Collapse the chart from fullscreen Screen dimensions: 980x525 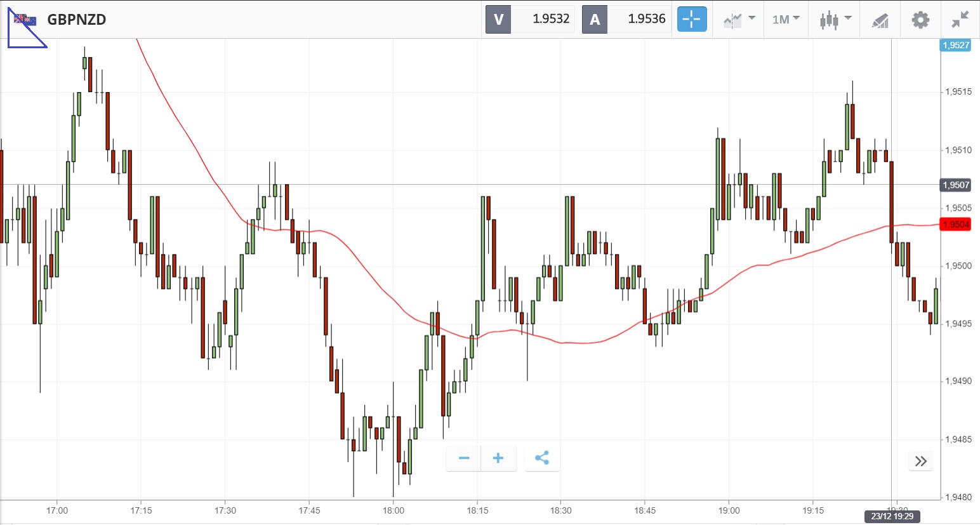click(x=960, y=20)
